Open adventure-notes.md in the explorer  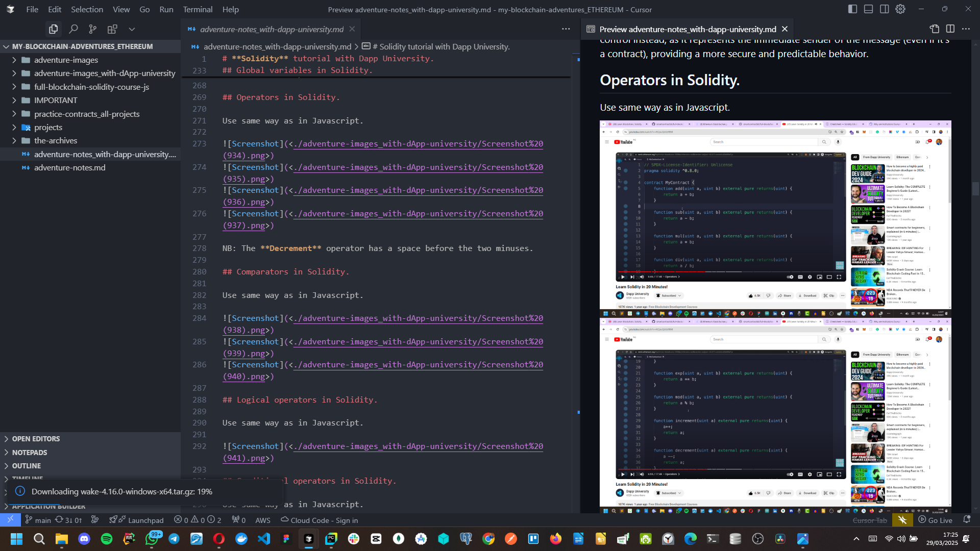click(69, 167)
